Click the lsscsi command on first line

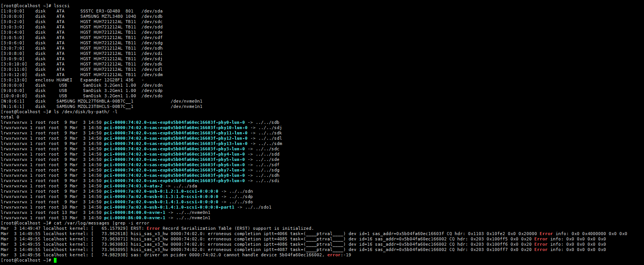(x=62, y=6)
